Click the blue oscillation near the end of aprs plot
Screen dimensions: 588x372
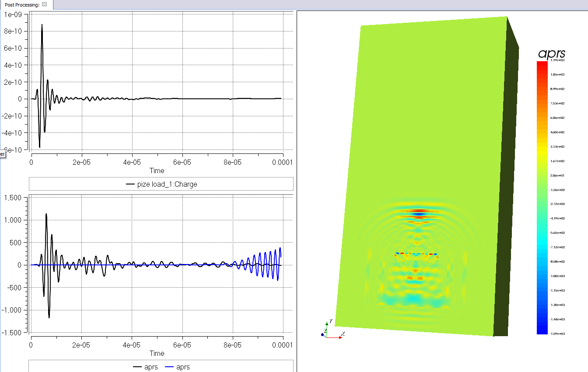coord(267,264)
